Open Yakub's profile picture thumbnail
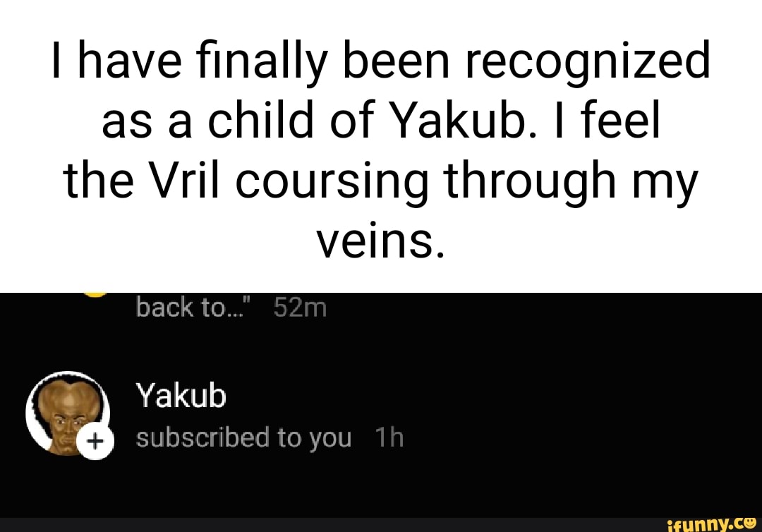This screenshot has height=532, width=762. tap(67, 413)
